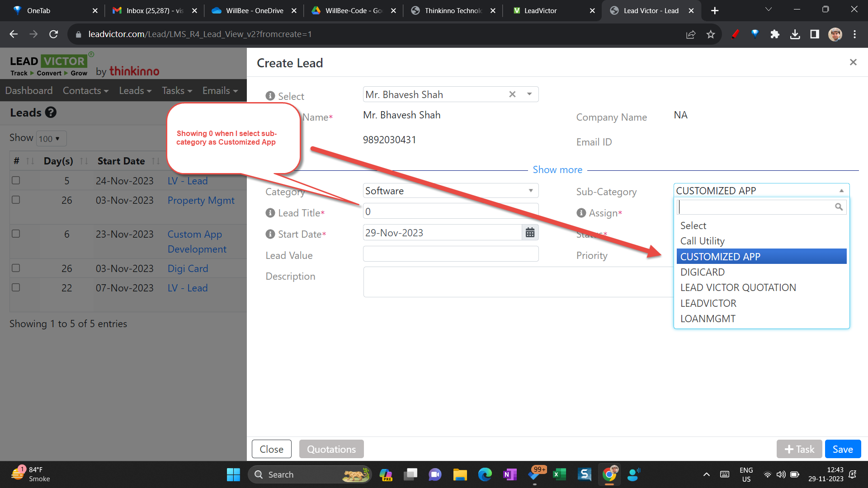Image resolution: width=868 pixels, height=488 pixels.
Task: Click the Save button
Action: coord(843,449)
